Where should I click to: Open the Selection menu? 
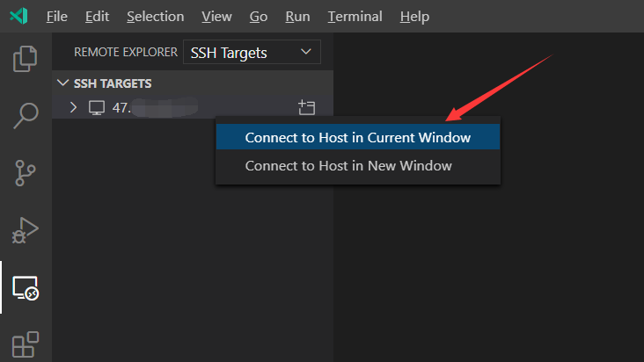pos(155,17)
